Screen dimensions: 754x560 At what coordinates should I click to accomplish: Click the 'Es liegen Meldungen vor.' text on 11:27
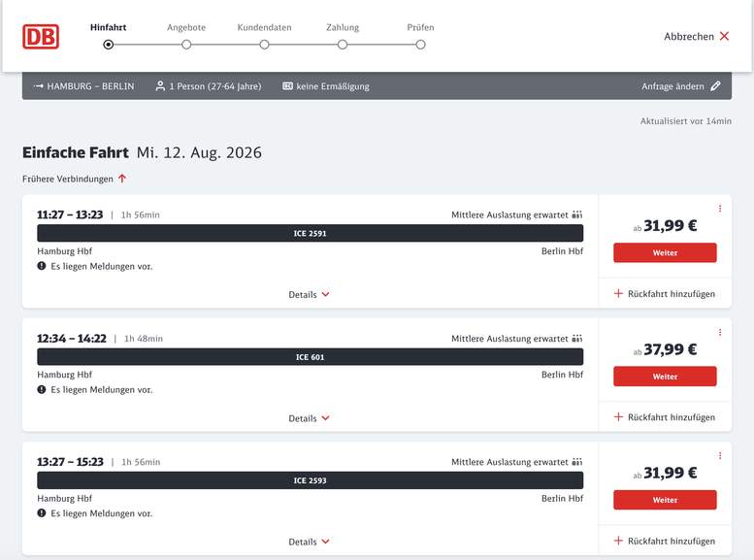coord(102,266)
